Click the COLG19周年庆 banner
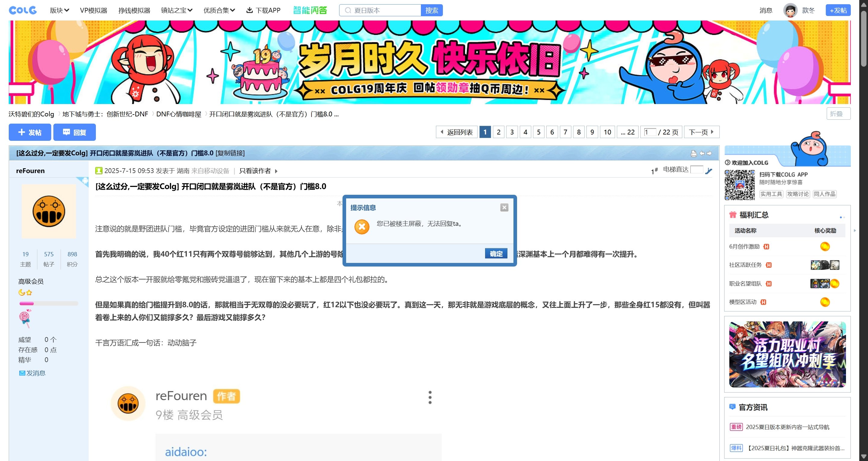 coord(430,62)
